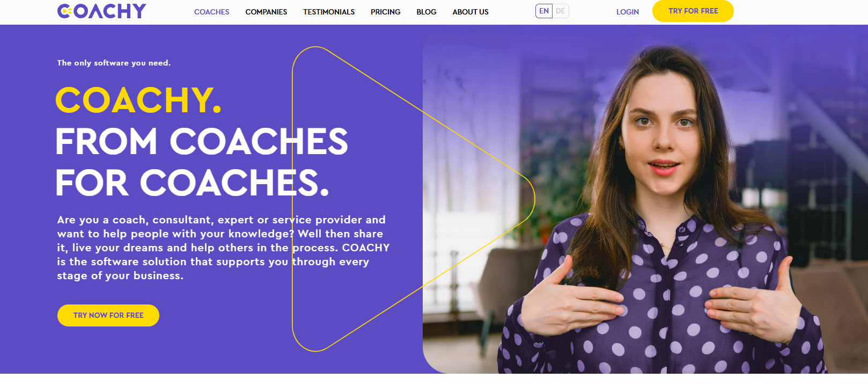Click the TRY NOW FOR FREE button
This screenshot has height=385, width=868.
point(108,315)
